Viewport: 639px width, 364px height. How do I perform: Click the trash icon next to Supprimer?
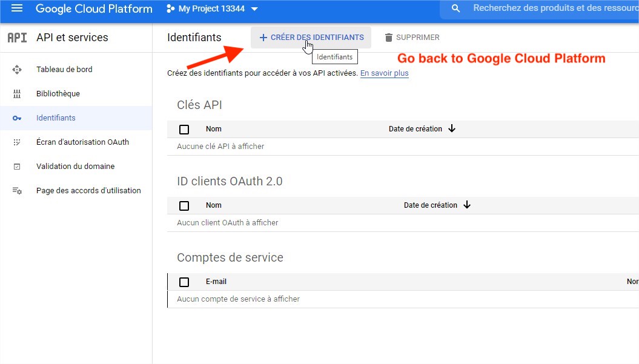pos(389,38)
